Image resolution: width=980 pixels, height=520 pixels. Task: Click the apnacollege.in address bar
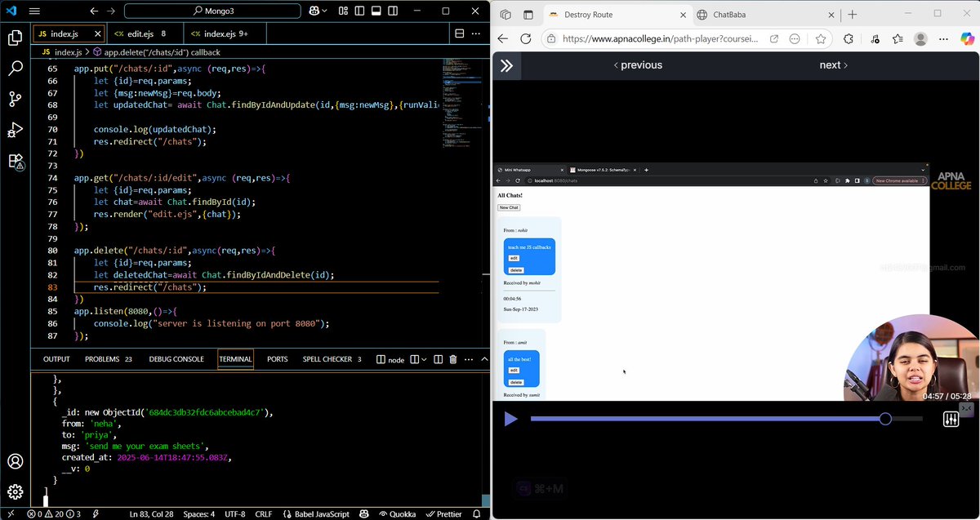point(660,38)
